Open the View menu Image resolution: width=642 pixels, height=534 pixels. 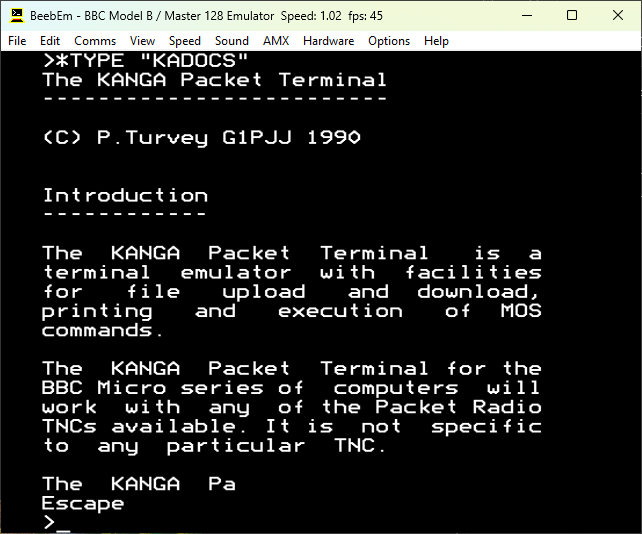(x=142, y=41)
